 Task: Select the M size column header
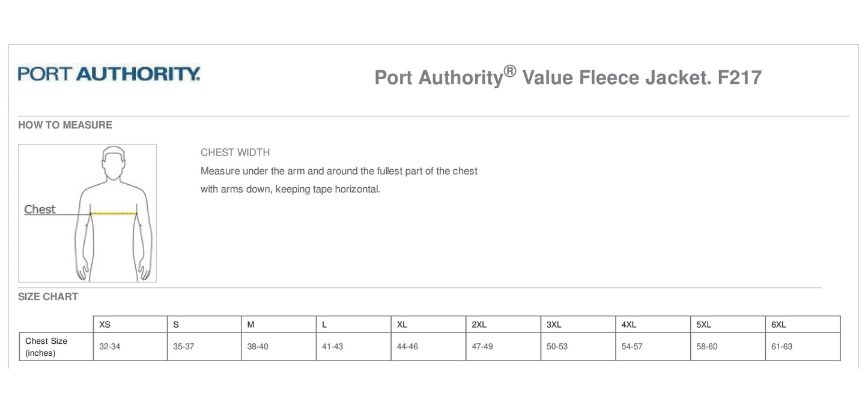[251, 325]
